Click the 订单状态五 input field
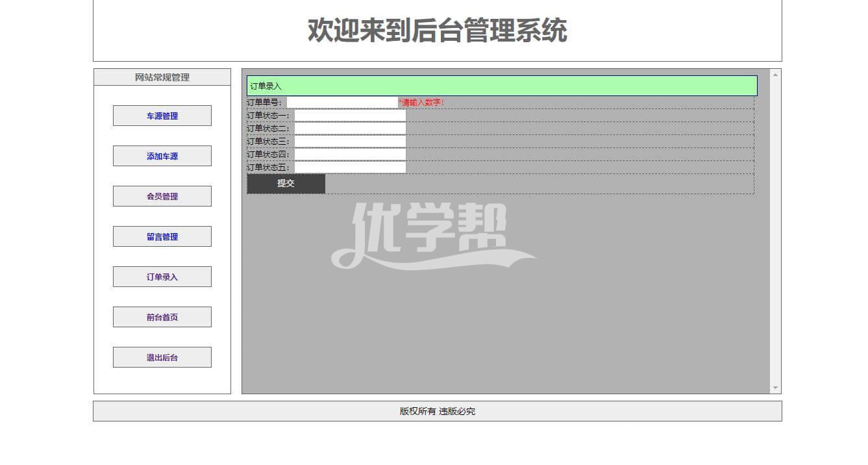 350,168
